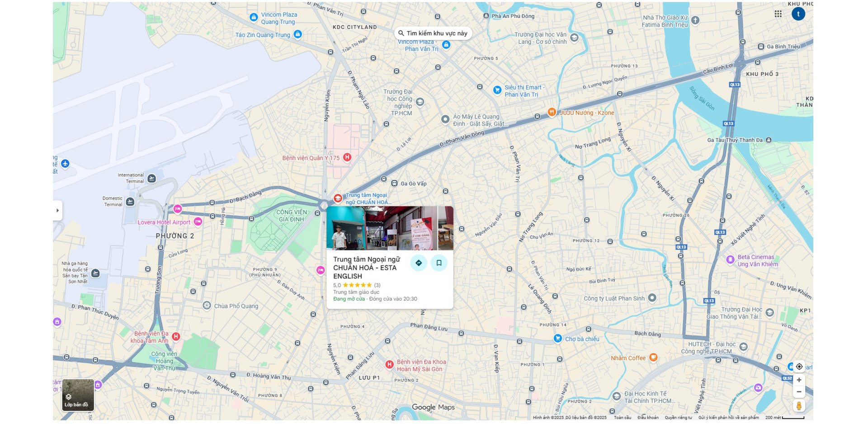Viewport: 868px width, 424px height.
Task: Zoom in with the plus button
Action: click(799, 380)
